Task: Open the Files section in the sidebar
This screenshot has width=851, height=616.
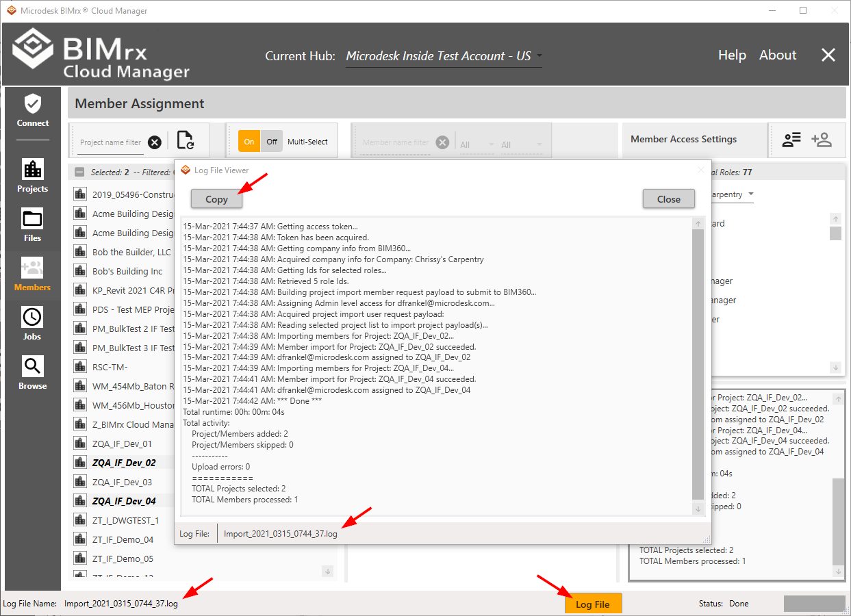Action: point(33,225)
